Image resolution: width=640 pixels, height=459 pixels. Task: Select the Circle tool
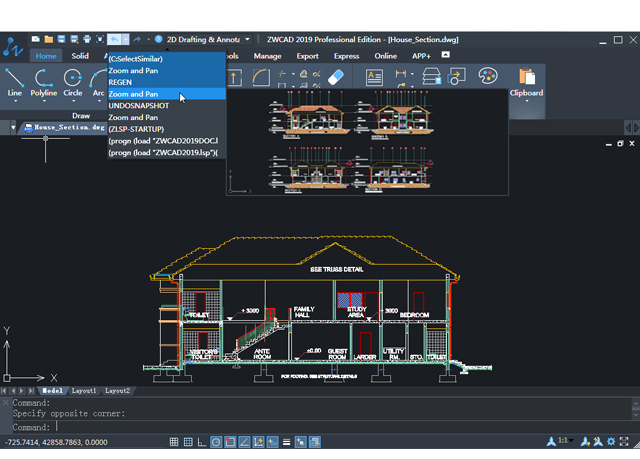73,83
